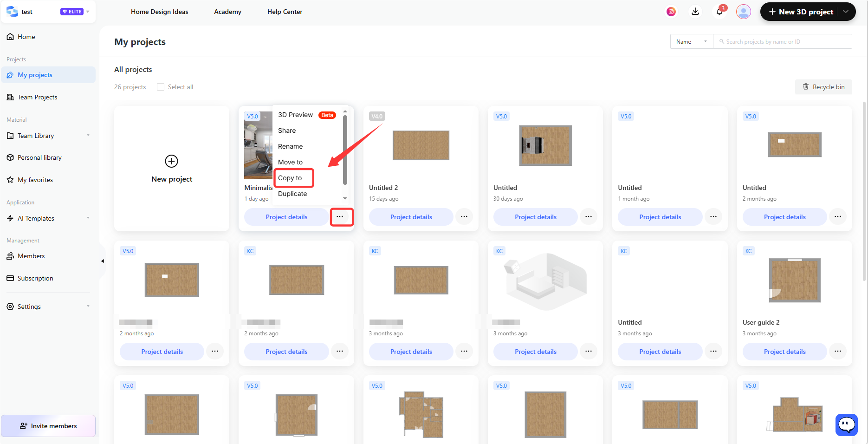
Task: Click the search magnifier icon
Action: point(722,42)
